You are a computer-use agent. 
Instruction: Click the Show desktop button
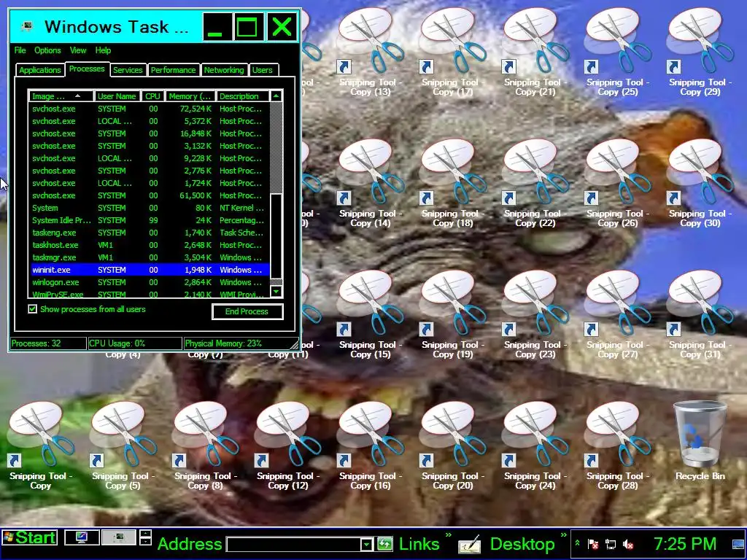coord(738,544)
